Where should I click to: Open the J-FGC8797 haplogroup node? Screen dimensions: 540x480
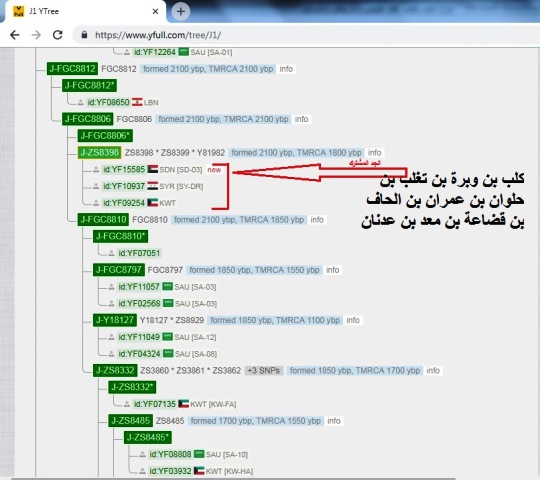[x=118, y=270]
